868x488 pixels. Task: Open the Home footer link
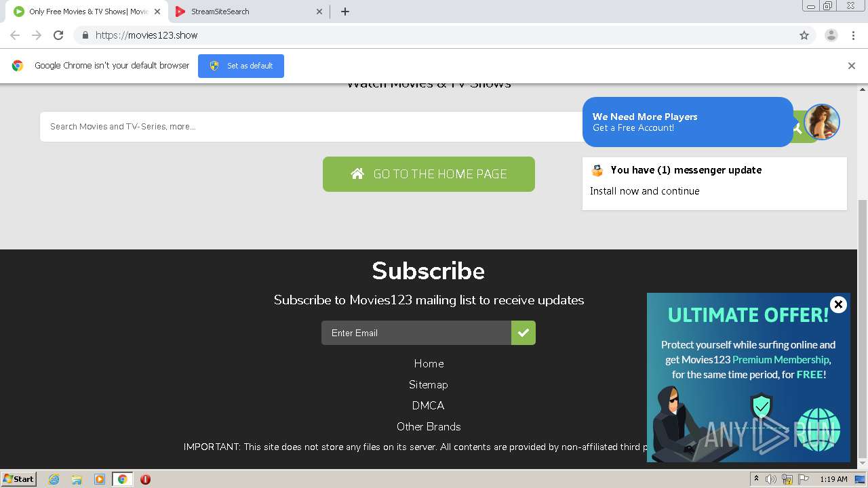(429, 364)
